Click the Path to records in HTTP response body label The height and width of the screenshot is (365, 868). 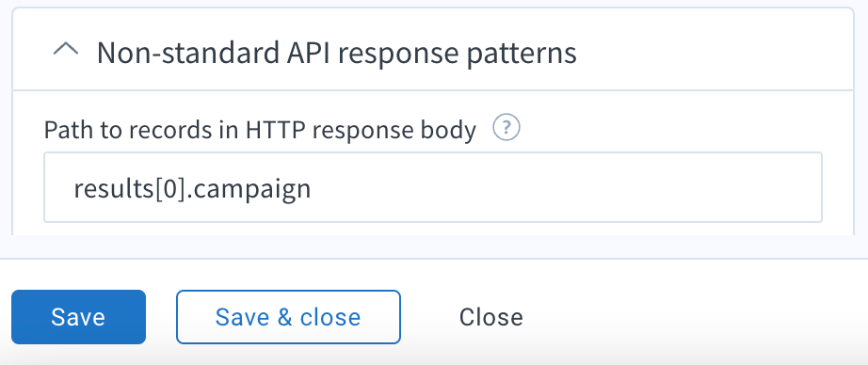tap(260, 130)
